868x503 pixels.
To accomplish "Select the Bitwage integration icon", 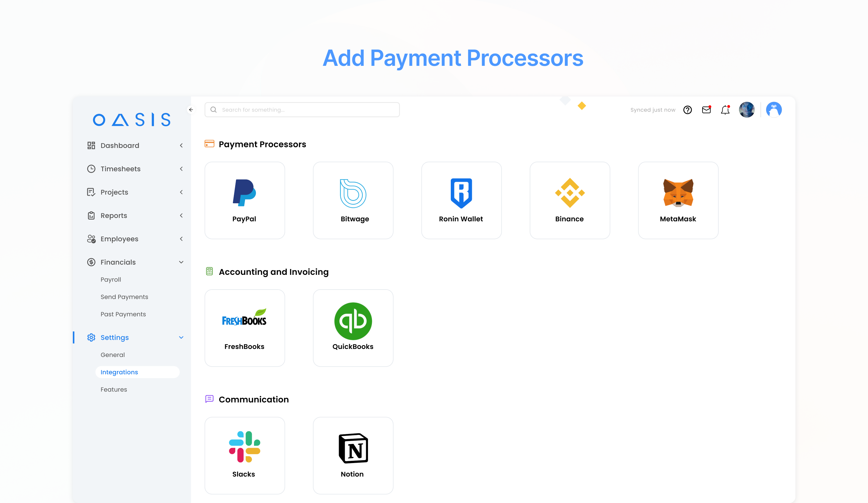I will tap(353, 194).
